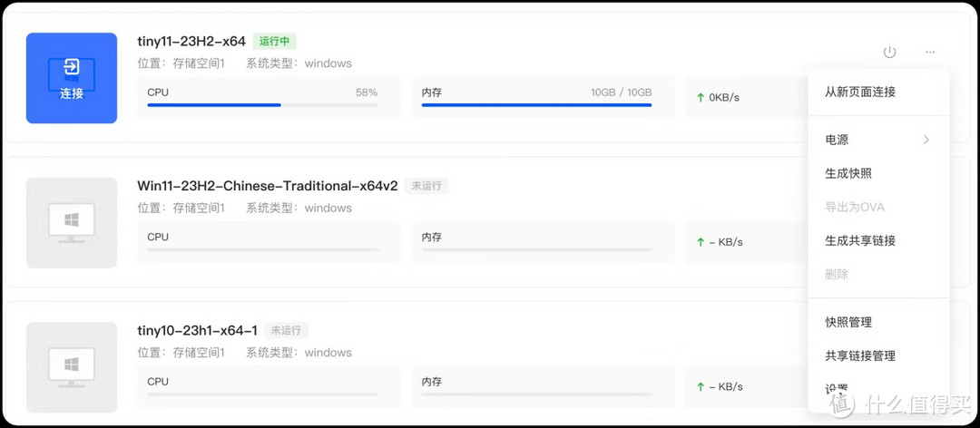
Task: Click the upload rate in the Win11-23H2 row
Action: (x=720, y=242)
